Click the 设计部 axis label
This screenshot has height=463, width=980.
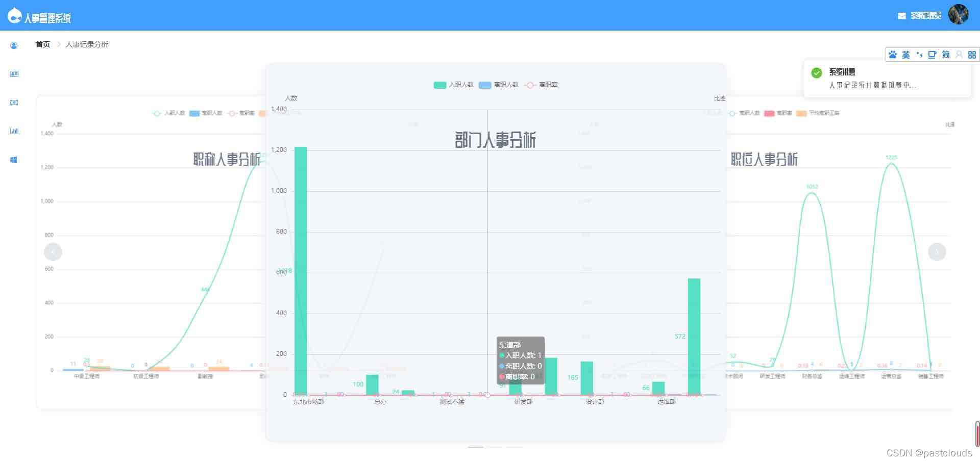(x=595, y=402)
